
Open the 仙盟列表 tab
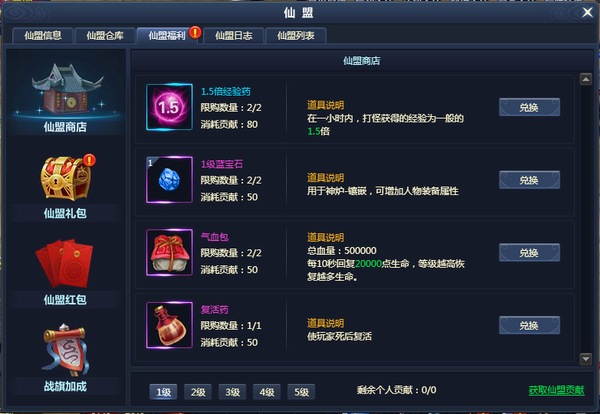[x=295, y=36]
